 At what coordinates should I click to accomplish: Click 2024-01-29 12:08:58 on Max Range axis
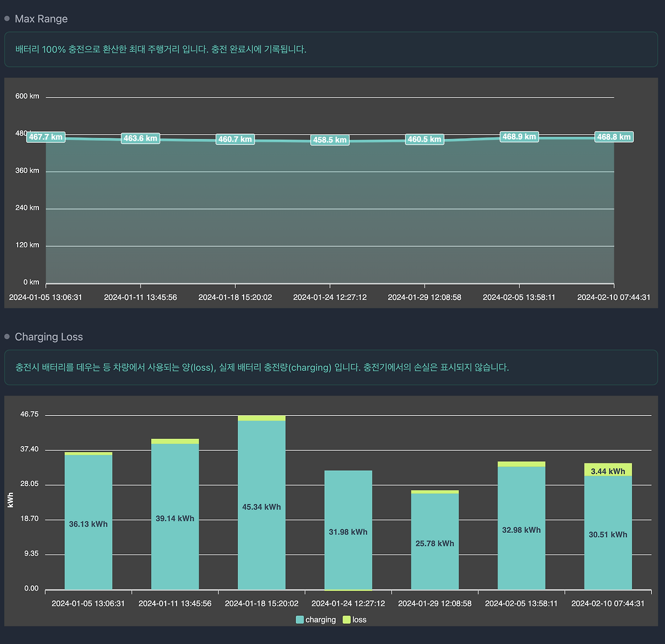[x=424, y=297]
